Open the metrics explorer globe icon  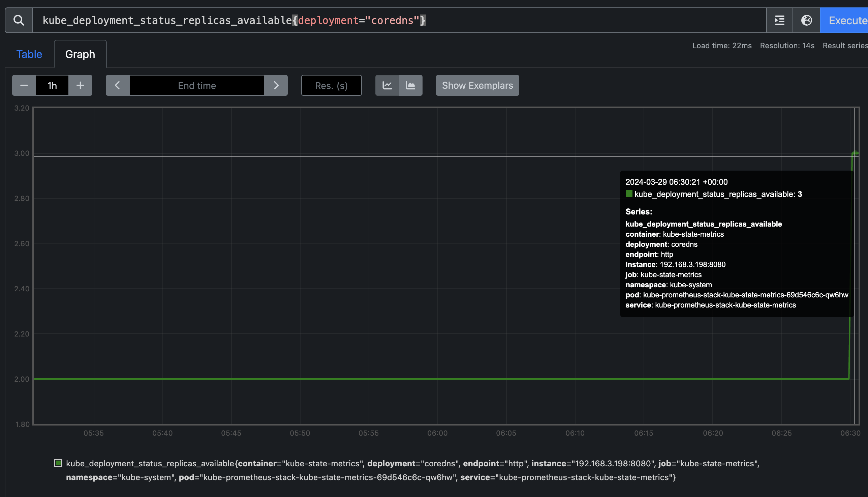pos(806,21)
